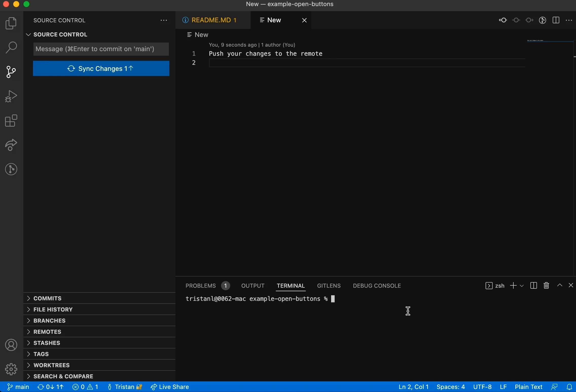Open the Explorer view in activity bar
This screenshot has width=576, height=392.
click(11, 23)
